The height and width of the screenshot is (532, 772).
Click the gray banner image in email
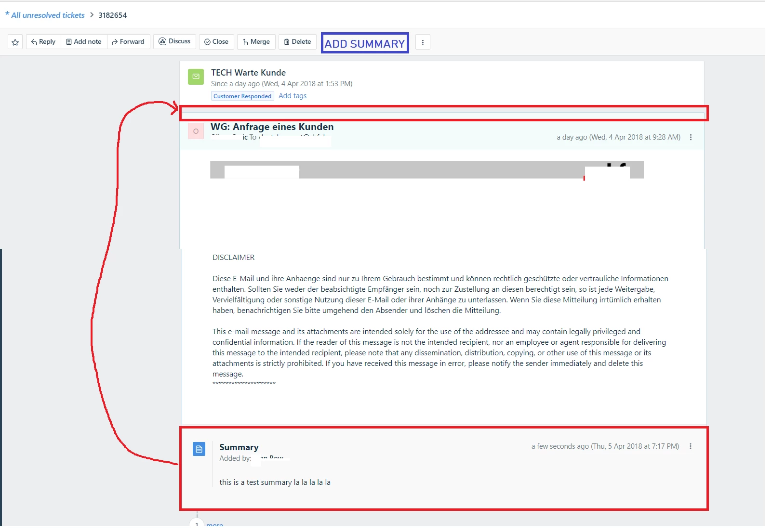427,170
